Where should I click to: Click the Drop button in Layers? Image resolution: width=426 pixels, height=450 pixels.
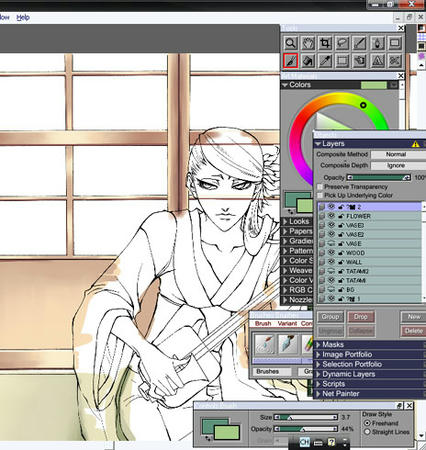[361, 317]
